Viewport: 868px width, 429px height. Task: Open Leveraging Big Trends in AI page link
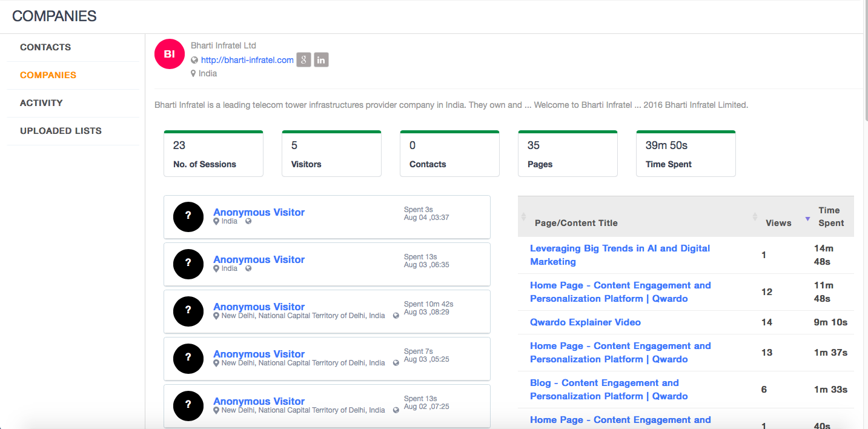click(x=620, y=255)
